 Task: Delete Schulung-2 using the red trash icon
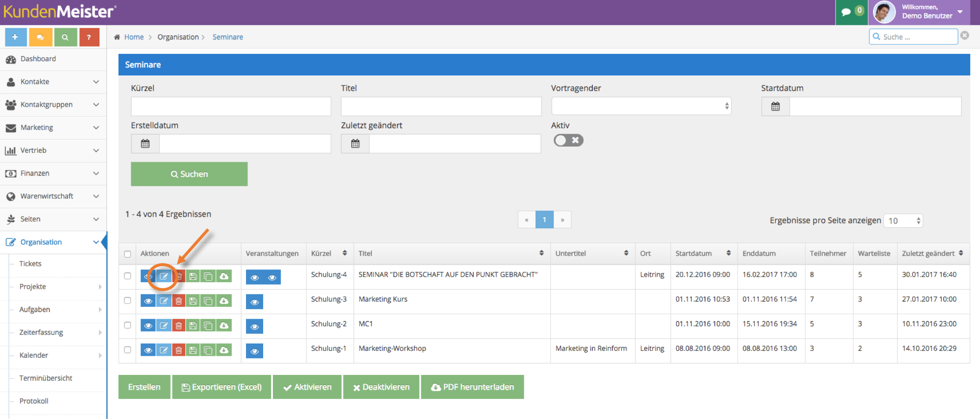(x=178, y=325)
